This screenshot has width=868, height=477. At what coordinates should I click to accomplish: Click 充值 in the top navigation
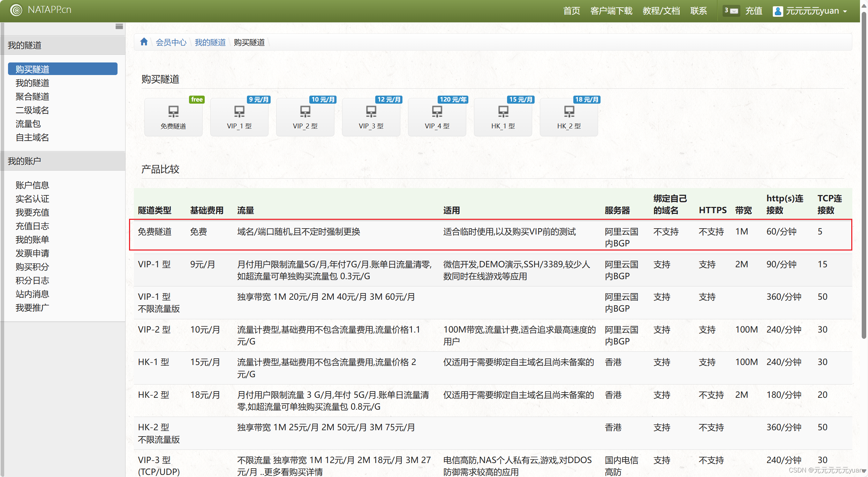click(754, 11)
